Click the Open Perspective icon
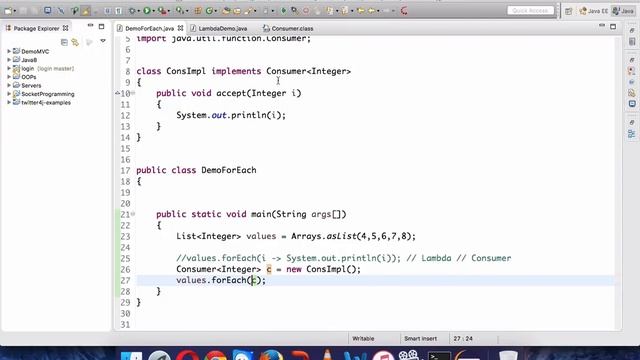The width and height of the screenshot is (640, 360). [568, 11]
